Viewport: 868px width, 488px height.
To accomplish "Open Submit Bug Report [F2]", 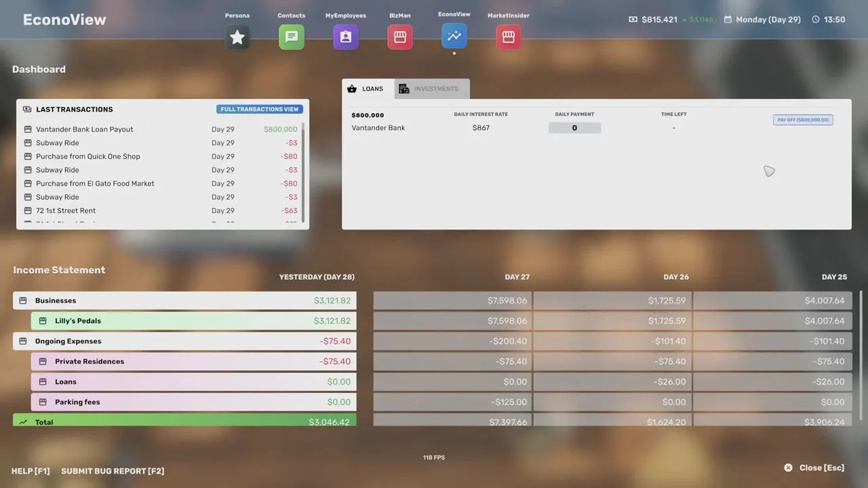I will click(x=113, y=471).
